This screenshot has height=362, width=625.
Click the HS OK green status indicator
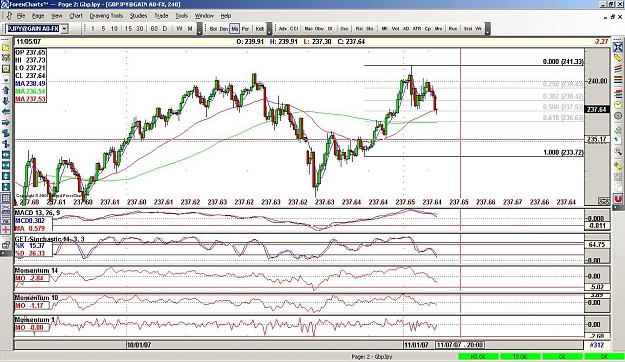(x=478, y=356)
